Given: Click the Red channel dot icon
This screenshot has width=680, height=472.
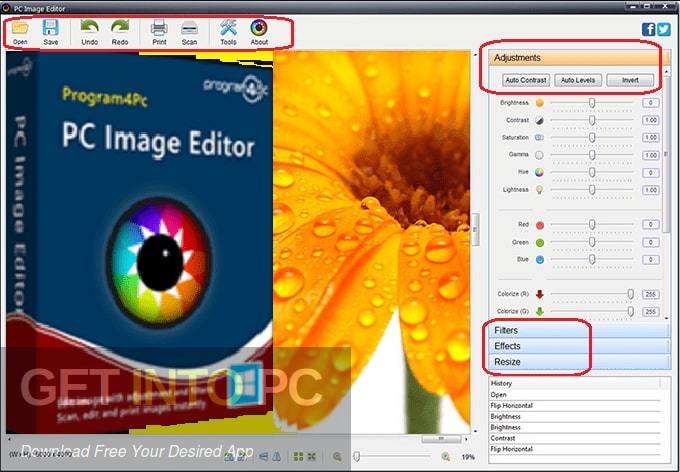Looking at the screenshot, I should tap(539, 225).
